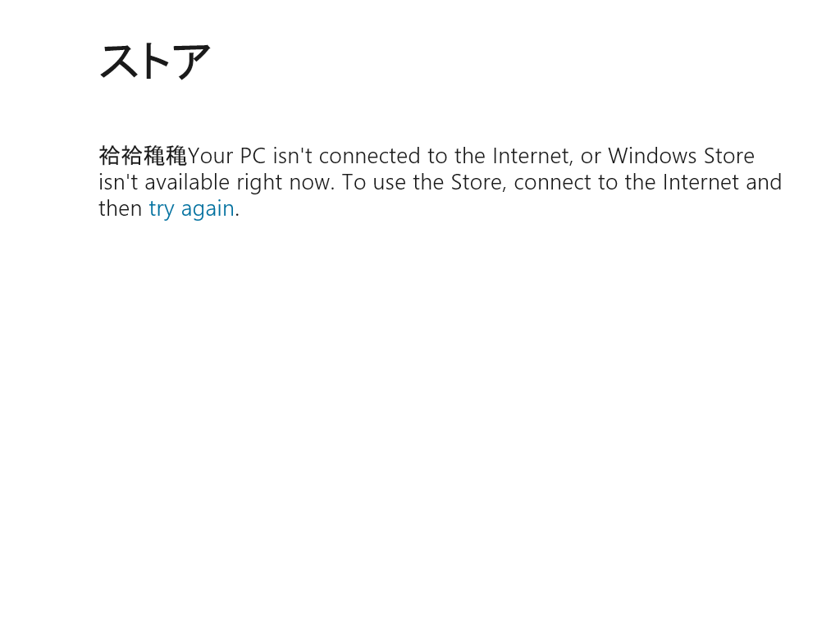Click the 'try again' link
This screenshot has width=840, height=630.
(x=191, y=208)
